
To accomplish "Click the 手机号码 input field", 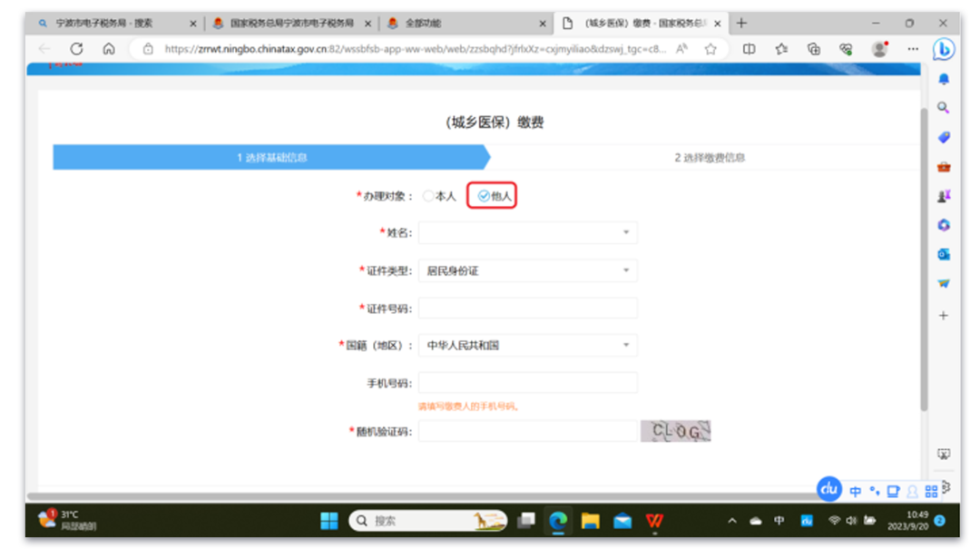I will [527, 383].
